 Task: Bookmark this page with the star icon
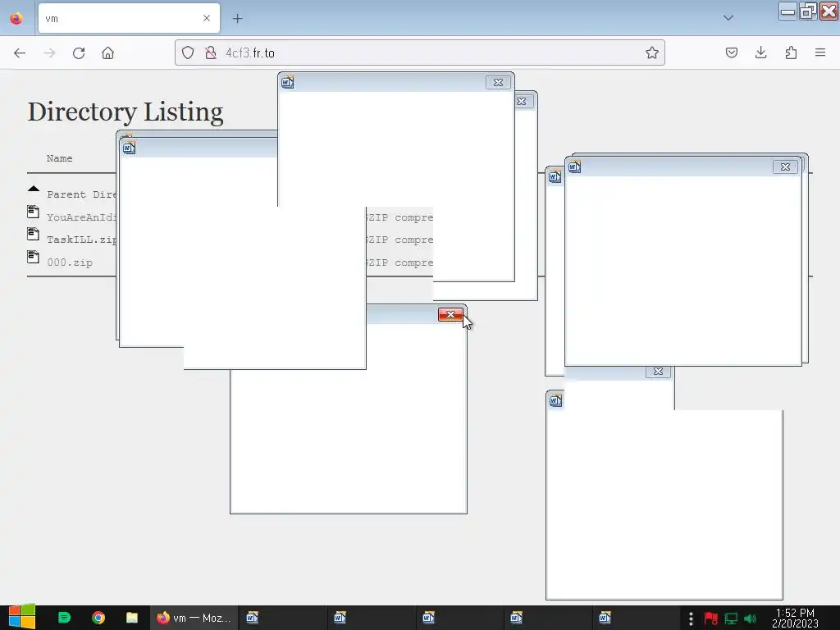[x=651, y=52]
